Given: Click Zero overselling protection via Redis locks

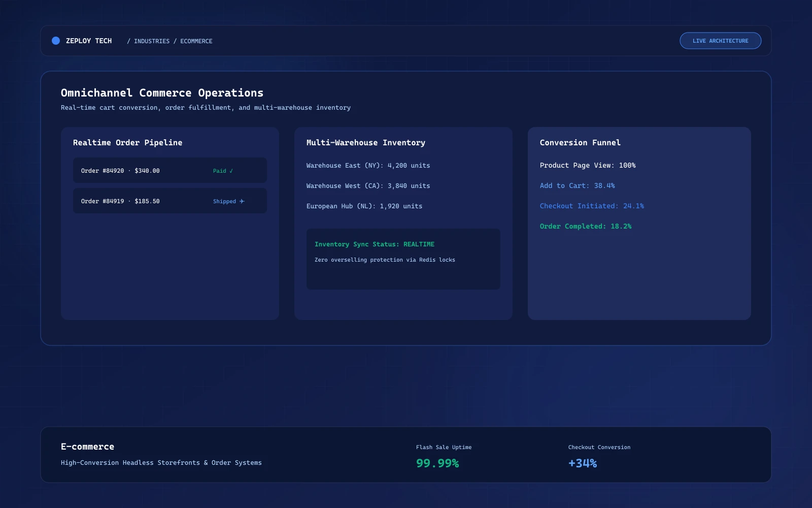Looking at the screenshot, I should (385, 260).
